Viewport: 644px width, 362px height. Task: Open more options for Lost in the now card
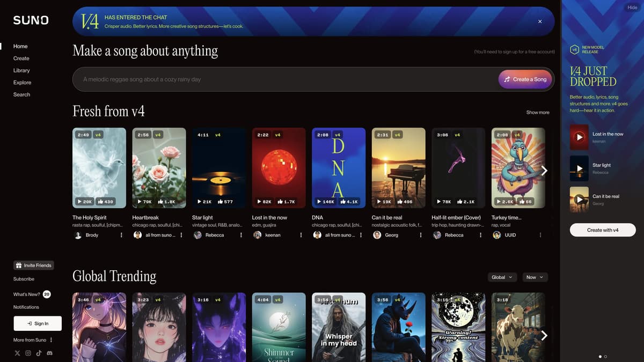pos(301,235)
